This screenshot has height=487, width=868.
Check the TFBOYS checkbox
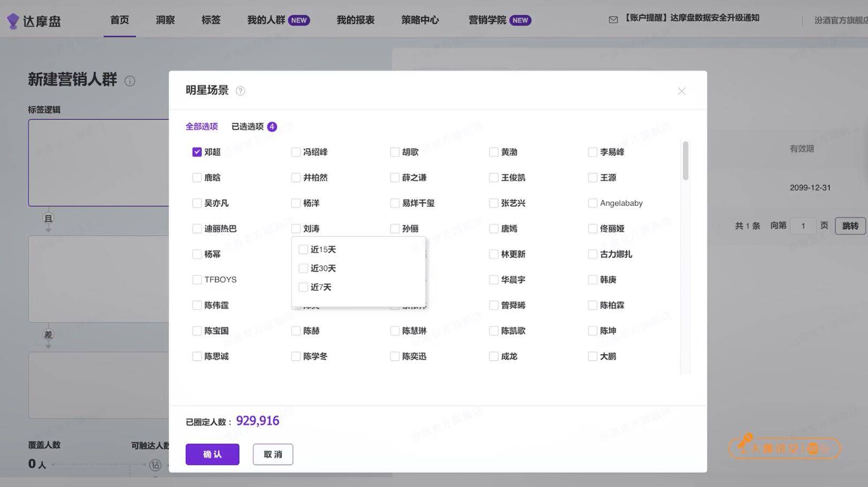tap(197, 280)
